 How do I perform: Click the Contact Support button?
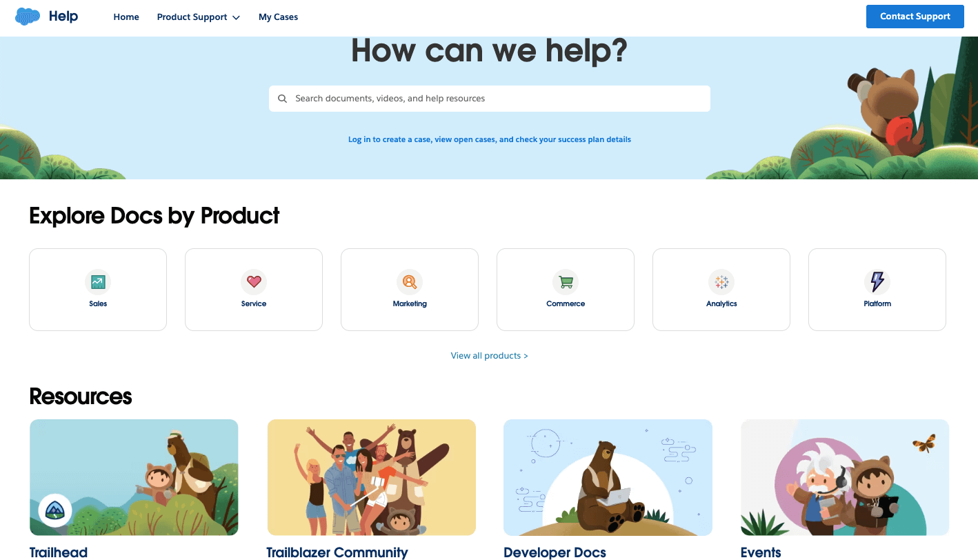click(x=915, y=17)
